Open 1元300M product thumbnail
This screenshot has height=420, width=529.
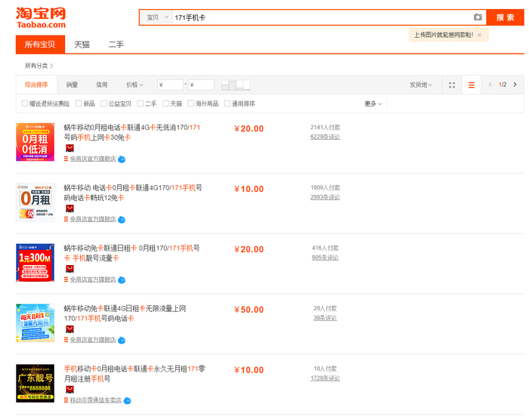tap(35, 263)
